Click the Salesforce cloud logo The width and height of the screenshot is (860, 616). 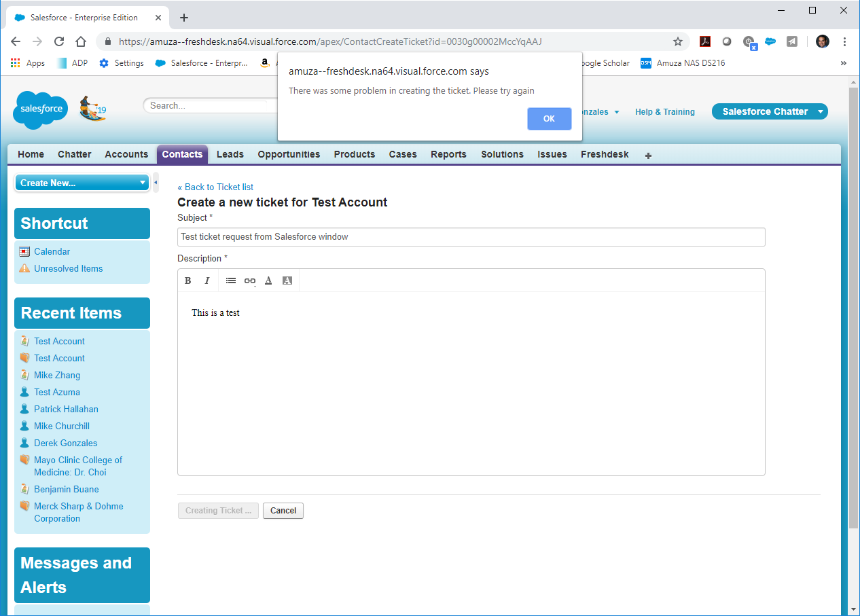pyautogui.click(x=41, y=109)
